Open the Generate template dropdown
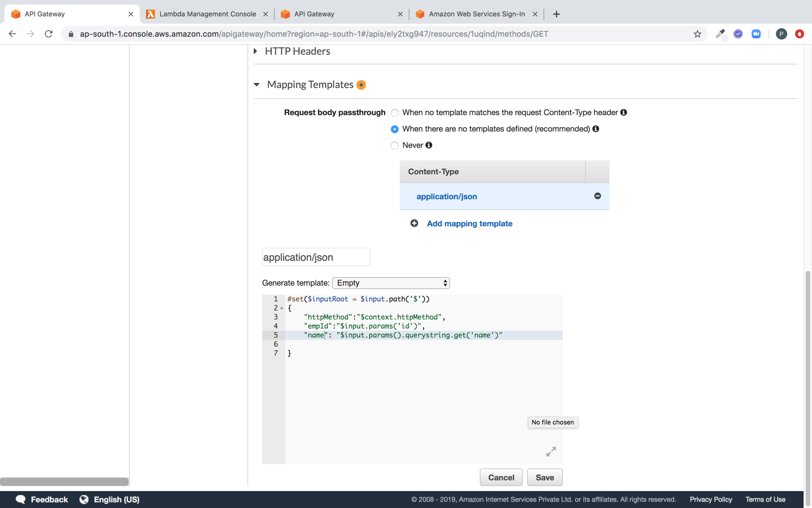Viewport: 812px width, 508px height. point(391,283)
